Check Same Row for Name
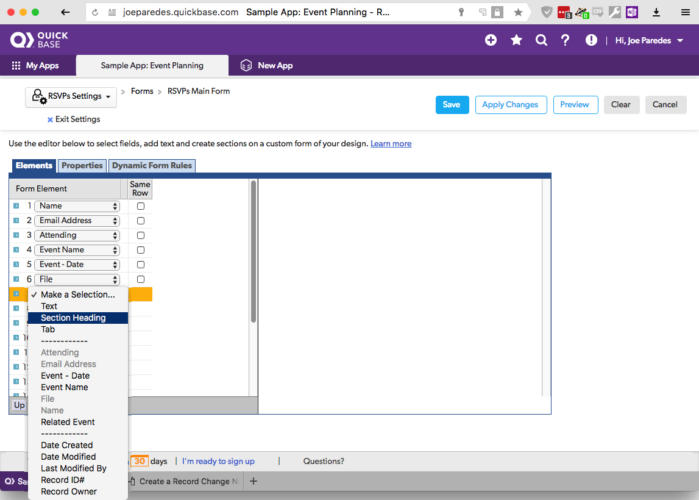This screenshot has width=699, height=500. click(x=140, y=206)
